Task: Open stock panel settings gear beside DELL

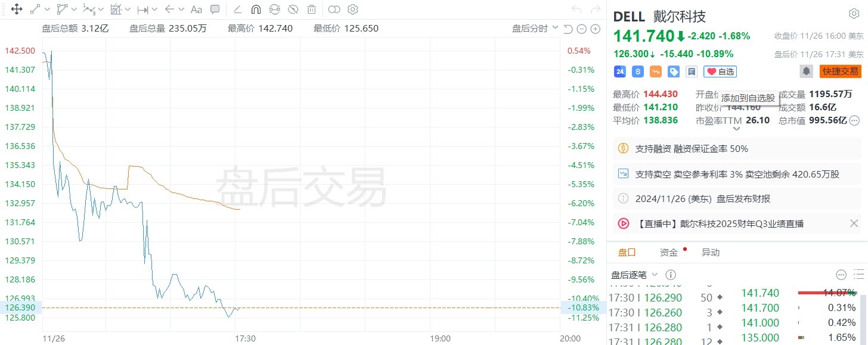Action: pyautogui.click(x=854, y=14)
